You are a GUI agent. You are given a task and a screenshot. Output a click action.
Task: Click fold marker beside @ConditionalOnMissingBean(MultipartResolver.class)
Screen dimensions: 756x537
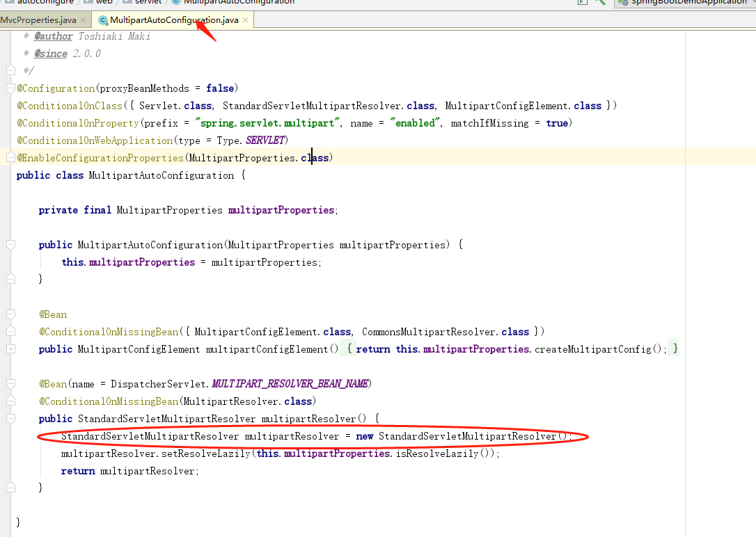(x=10, y=401)
